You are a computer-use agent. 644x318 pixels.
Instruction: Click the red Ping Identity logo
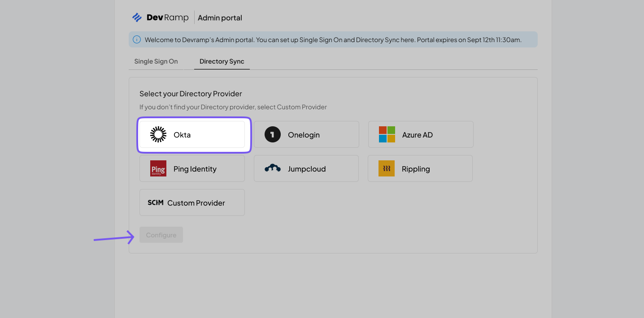[158, 168]
